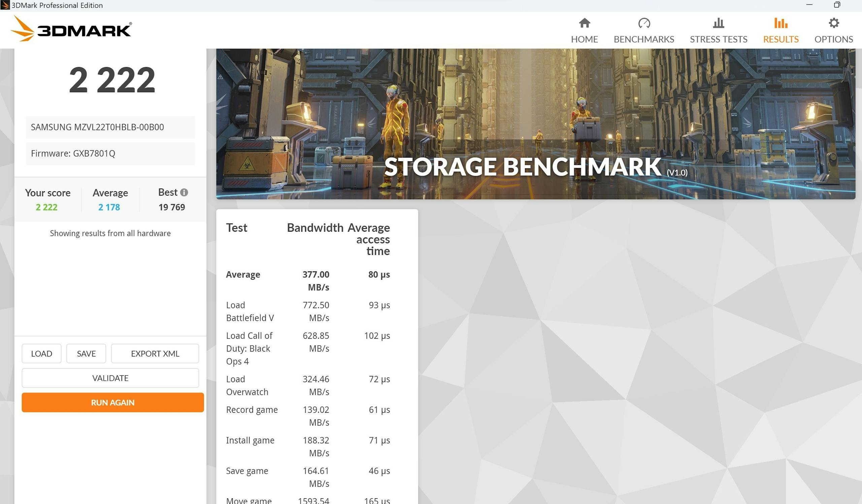Go to the STRESS TESTS label
The height and width of the screenshot is (504, 862).
718,39
